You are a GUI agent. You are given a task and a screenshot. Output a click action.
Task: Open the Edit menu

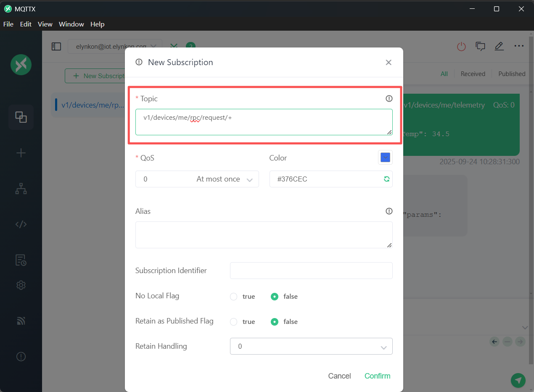(26, 24)
